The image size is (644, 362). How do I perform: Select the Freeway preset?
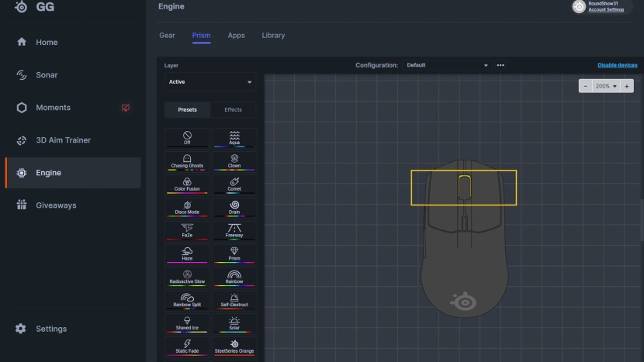[234, 231]
